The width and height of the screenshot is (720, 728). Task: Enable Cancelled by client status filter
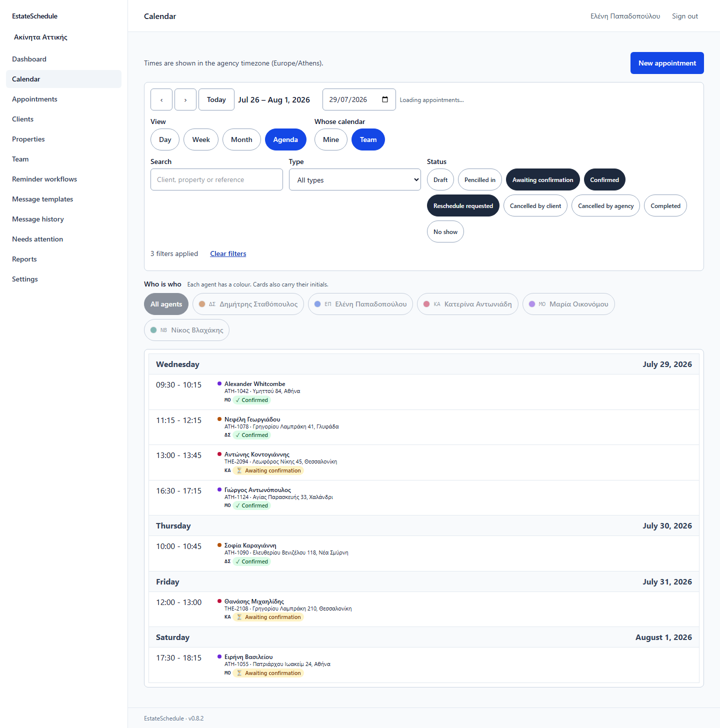click(x=535, y=205)
